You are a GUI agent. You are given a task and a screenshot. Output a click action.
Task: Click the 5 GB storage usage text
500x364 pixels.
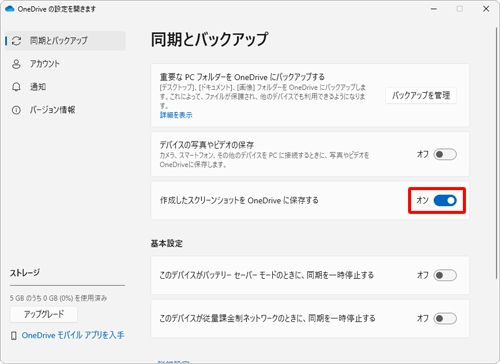click(x=58, y=298)
